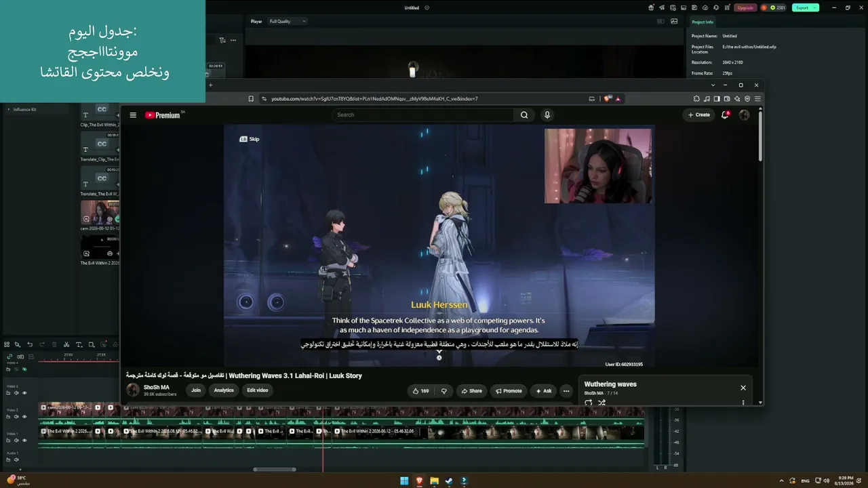868x488 pixels.
Task: Toggle visibility of the Video 1 track
Action: pyautogui.click(x=25, y=440)
